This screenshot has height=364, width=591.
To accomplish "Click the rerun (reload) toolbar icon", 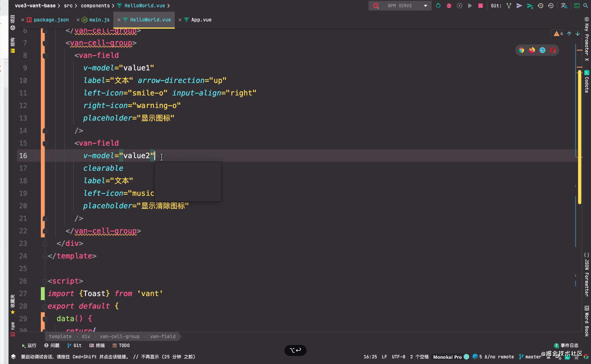I will [x=438, y=5].
